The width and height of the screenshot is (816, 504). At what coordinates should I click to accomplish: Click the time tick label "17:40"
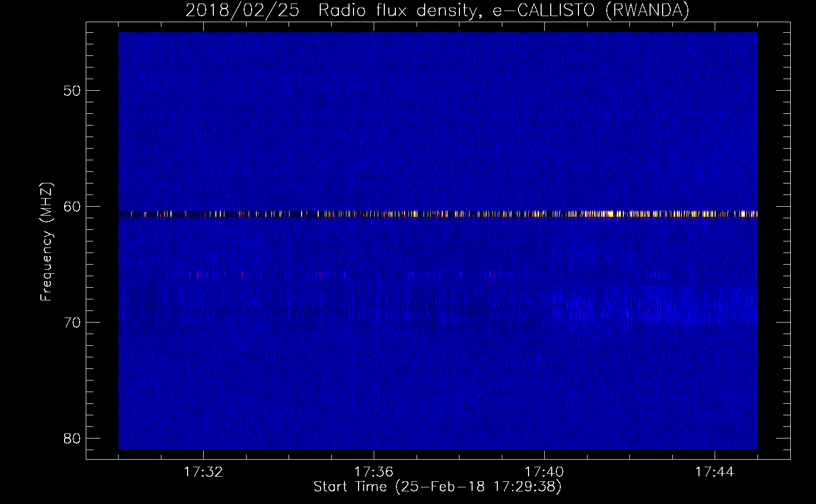pos(544,472)
